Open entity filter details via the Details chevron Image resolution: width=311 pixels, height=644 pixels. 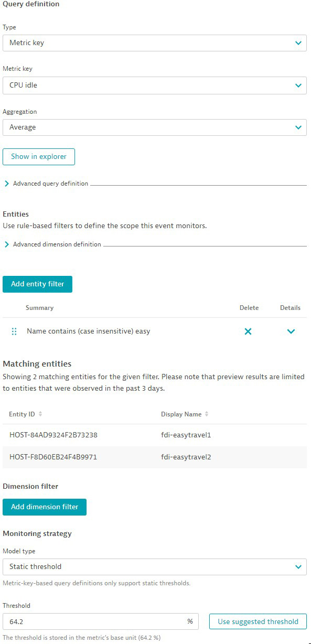[x=291, y=331]
